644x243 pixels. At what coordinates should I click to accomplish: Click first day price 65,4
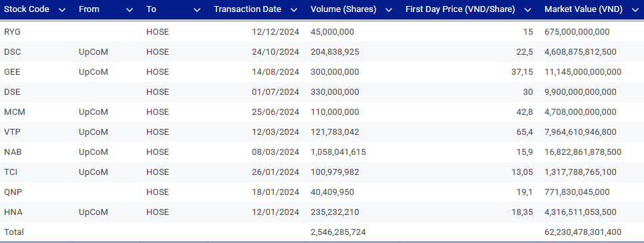[525, 132]
